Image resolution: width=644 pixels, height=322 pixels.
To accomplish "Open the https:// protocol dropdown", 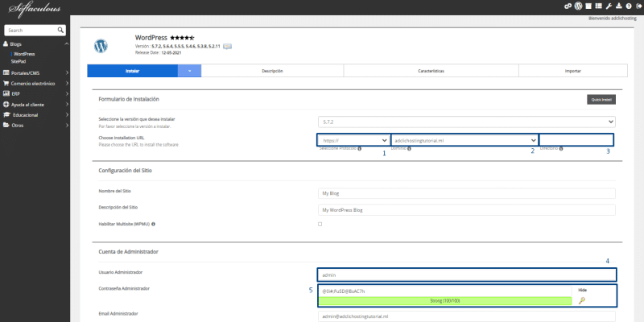I will tap(353, 140).
